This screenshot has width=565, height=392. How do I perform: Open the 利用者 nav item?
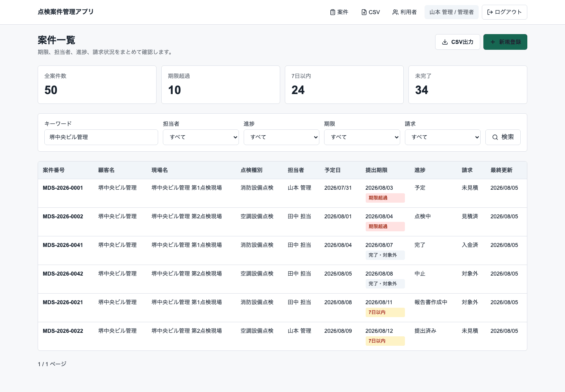point(405,12)
